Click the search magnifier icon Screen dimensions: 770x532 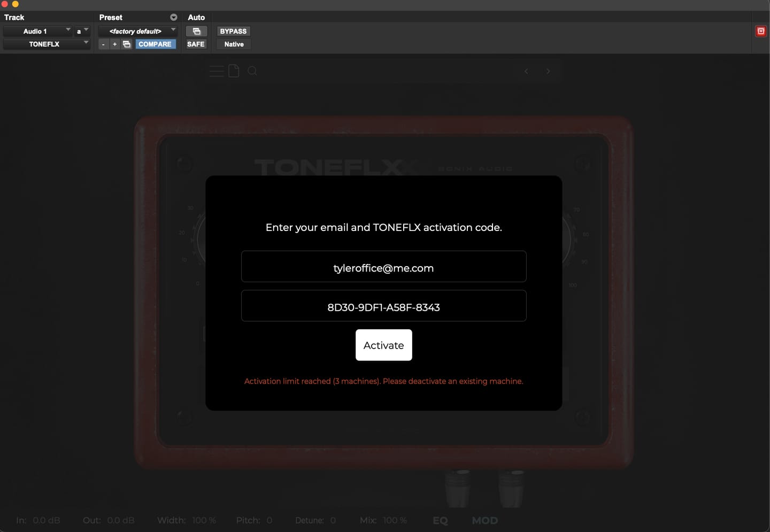click(252, 71)
